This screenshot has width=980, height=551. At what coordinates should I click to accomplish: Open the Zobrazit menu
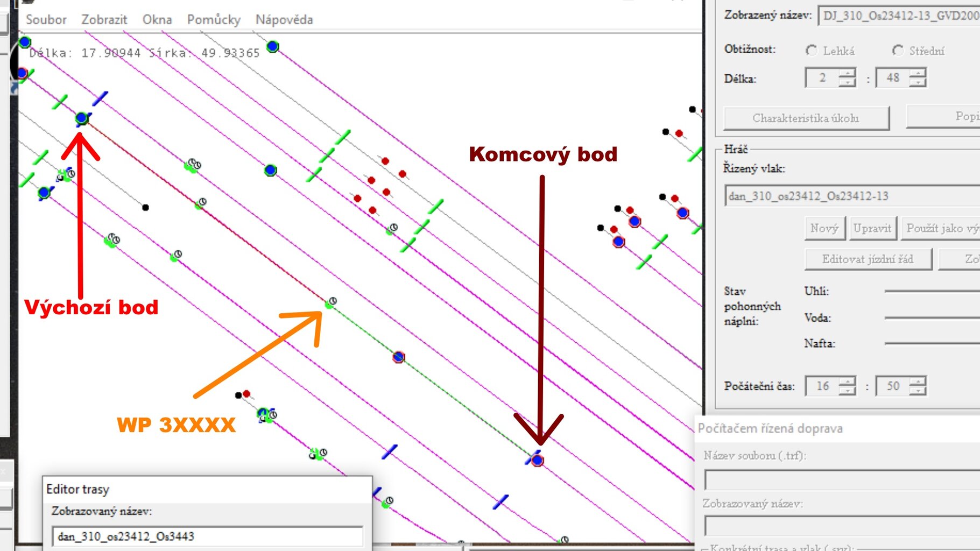[104, 19]
